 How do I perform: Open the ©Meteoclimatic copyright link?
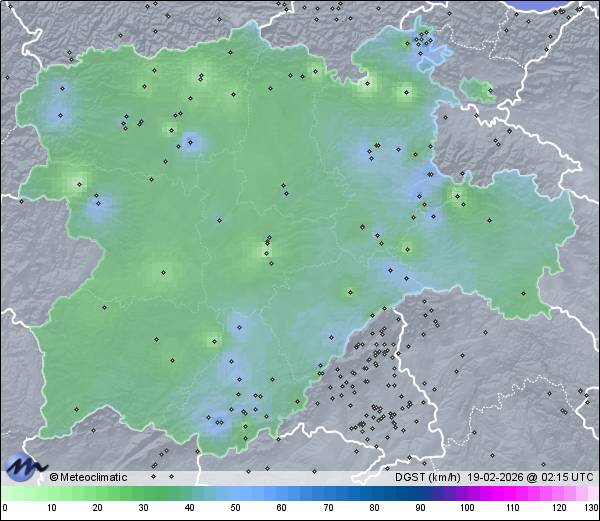coord(89,477)
